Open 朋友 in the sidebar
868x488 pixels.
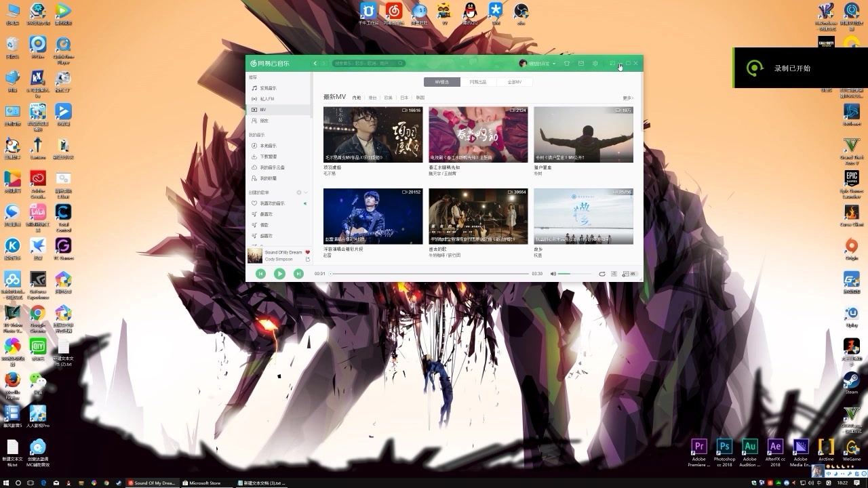(x=278, y=121)
